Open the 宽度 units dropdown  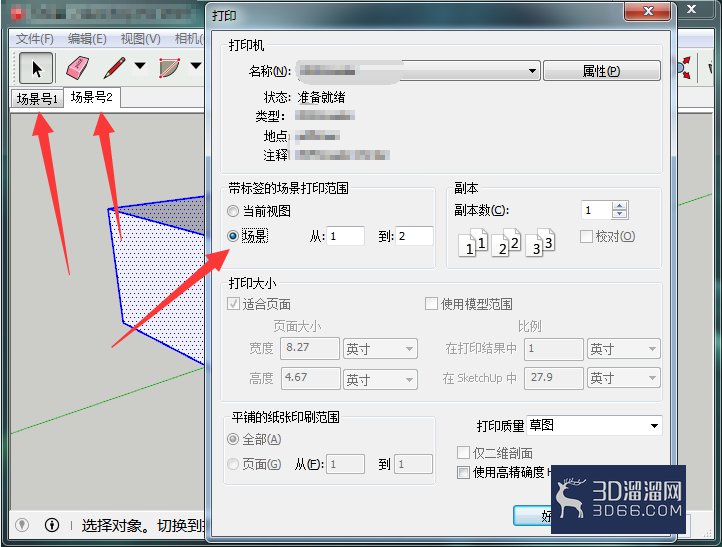(380, 349)
